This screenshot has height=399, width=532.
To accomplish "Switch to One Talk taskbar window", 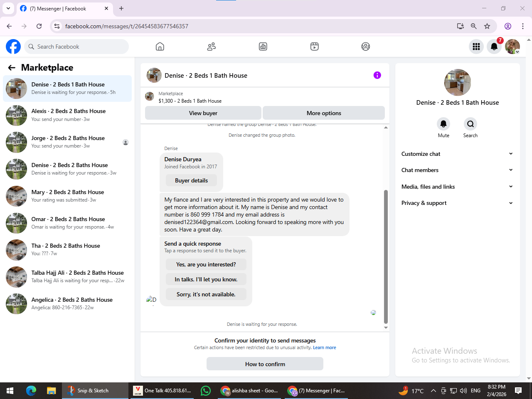I will pos(162,391).
